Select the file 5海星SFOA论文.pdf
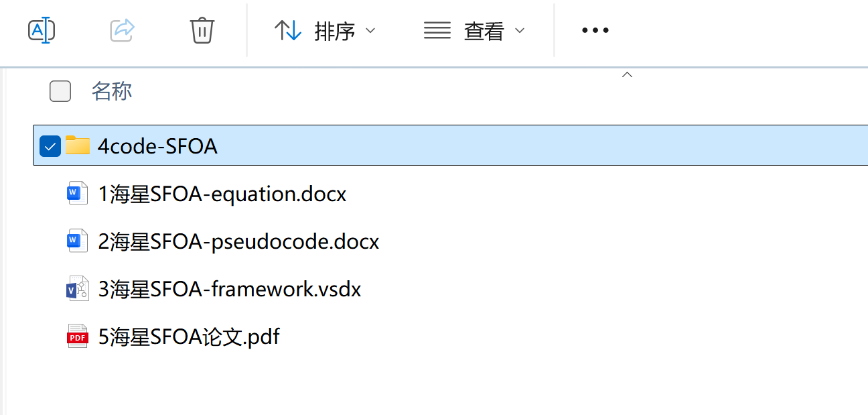 tap(189, 337)
